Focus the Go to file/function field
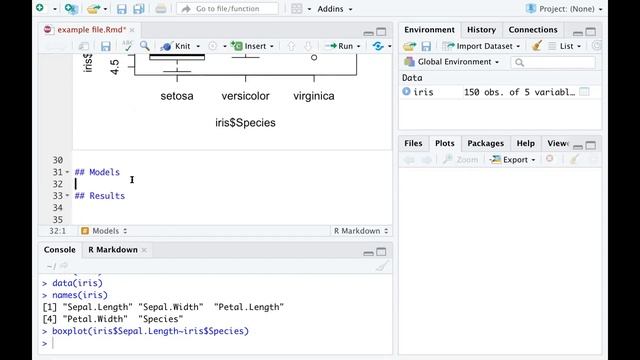This screenshot has height=360, width=640. 228,9
